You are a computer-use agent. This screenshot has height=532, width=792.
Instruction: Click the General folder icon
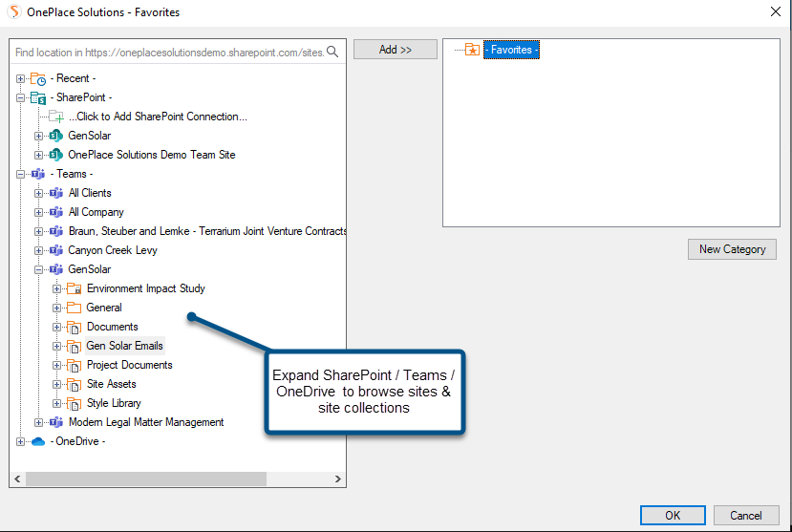[75, 308]
